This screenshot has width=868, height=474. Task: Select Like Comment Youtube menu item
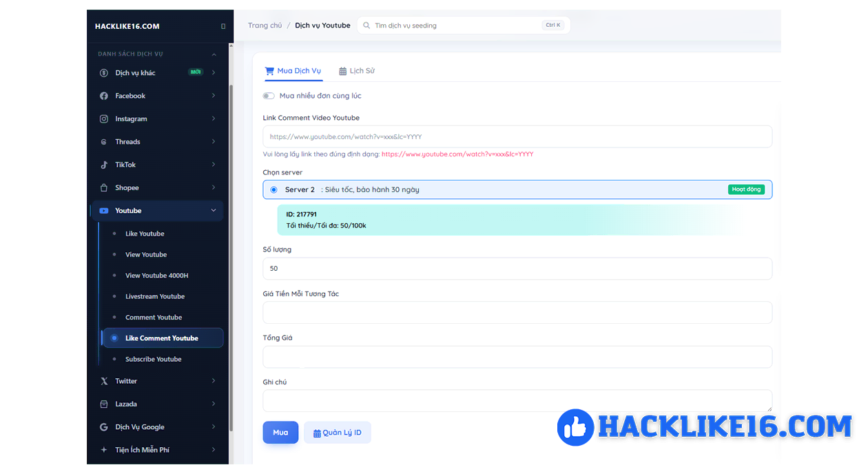point(162,338)
